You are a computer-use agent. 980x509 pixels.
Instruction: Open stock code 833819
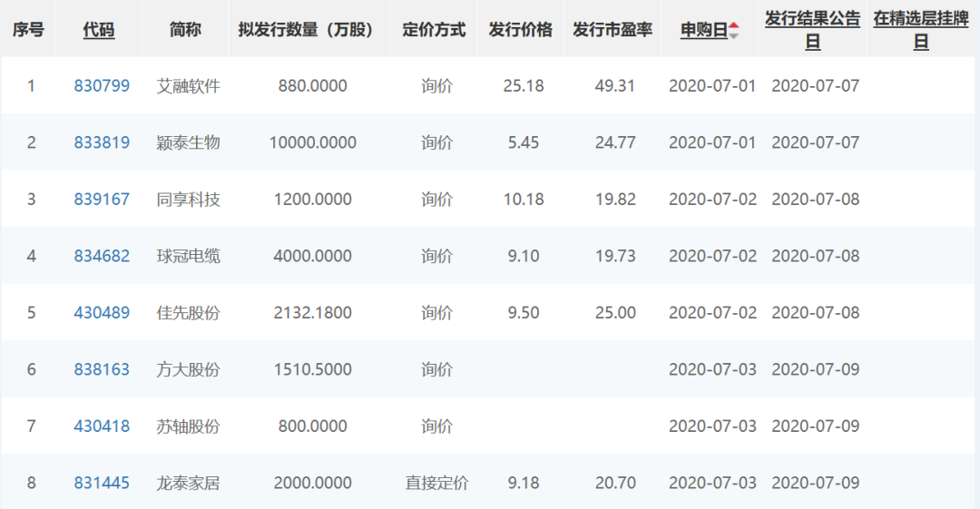(x=102, y=142)
